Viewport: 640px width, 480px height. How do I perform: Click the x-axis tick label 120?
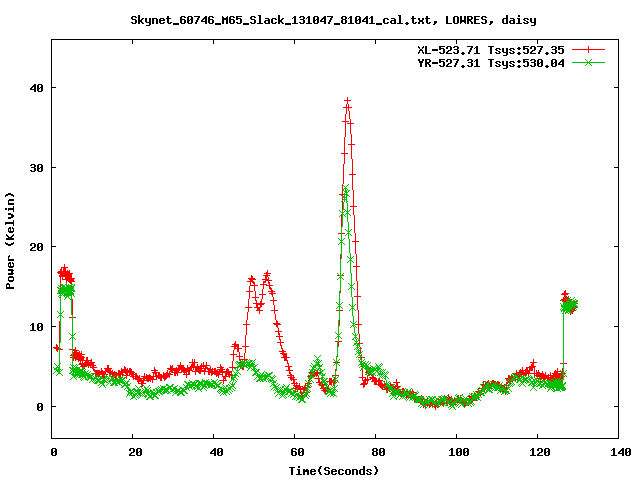[540, 452]
